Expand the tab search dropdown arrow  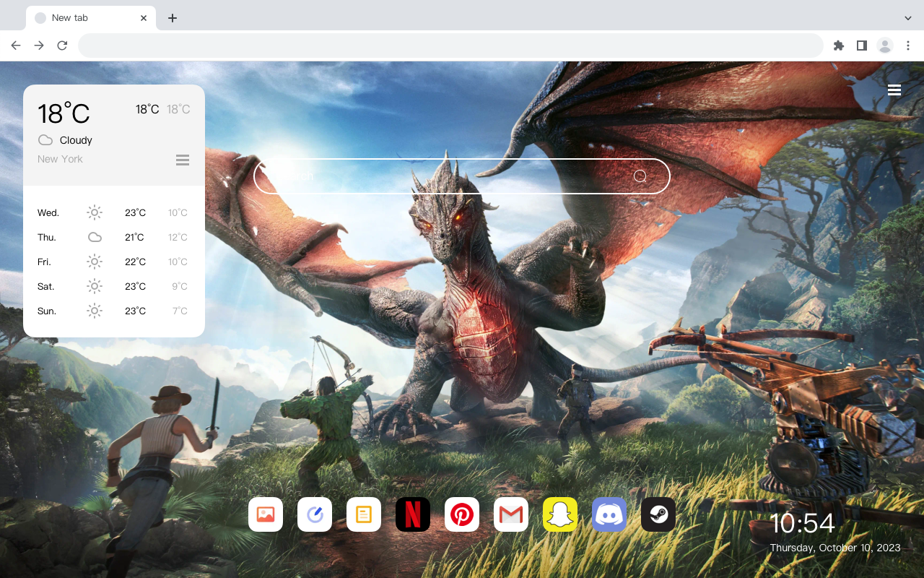point(908,18)
